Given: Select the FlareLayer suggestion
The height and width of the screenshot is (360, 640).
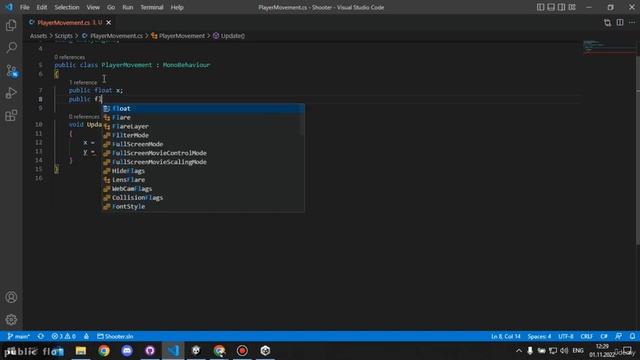Looking at the screenshot, I should click(203, 127).
